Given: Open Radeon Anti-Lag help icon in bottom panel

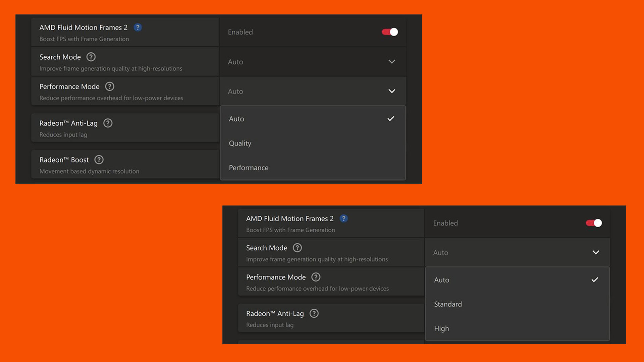Looking at the screenshot, I should coord(314,313).
